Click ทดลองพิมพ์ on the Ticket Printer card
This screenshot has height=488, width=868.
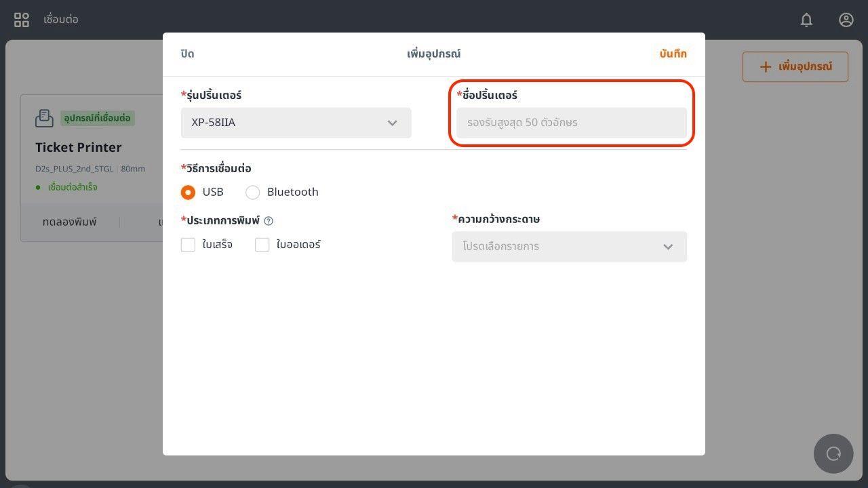[x=70, y=222]
